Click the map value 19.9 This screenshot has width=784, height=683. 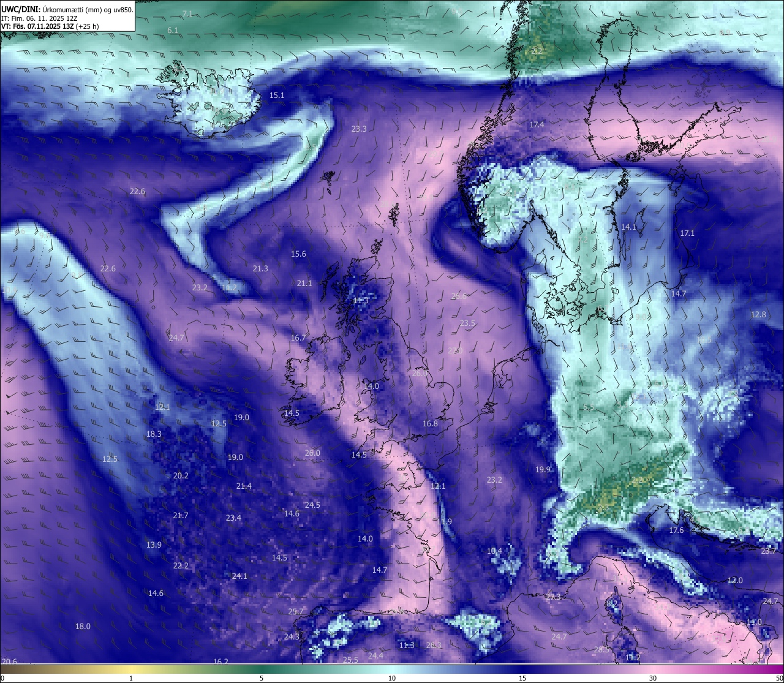543,469
